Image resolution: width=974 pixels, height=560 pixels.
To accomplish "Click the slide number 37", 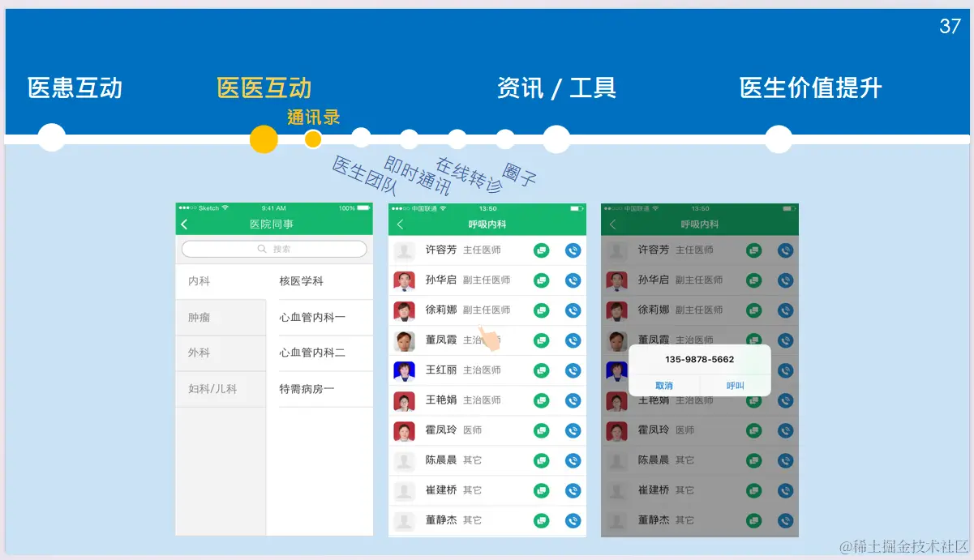I will coord(950,26).
